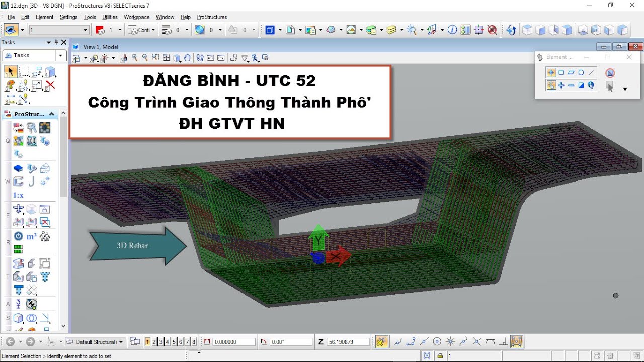Collapse the ProStructures task group

coord(51,114)
